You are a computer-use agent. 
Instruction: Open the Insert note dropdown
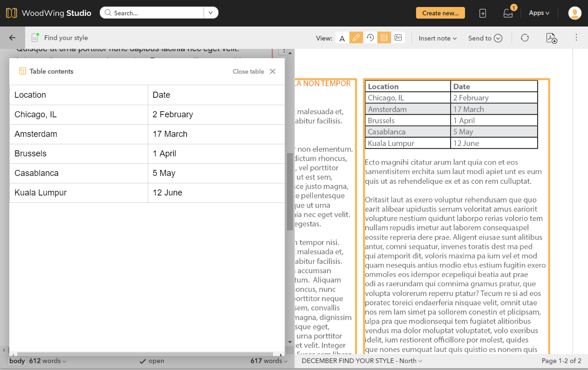click(438, 38)
